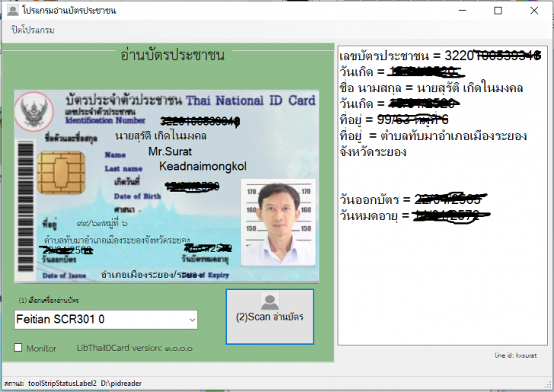The width and height of the screenshot is (554, 392).
Task: Click the 'line id: kxsurat' label
Action: (x=515, y=355)
